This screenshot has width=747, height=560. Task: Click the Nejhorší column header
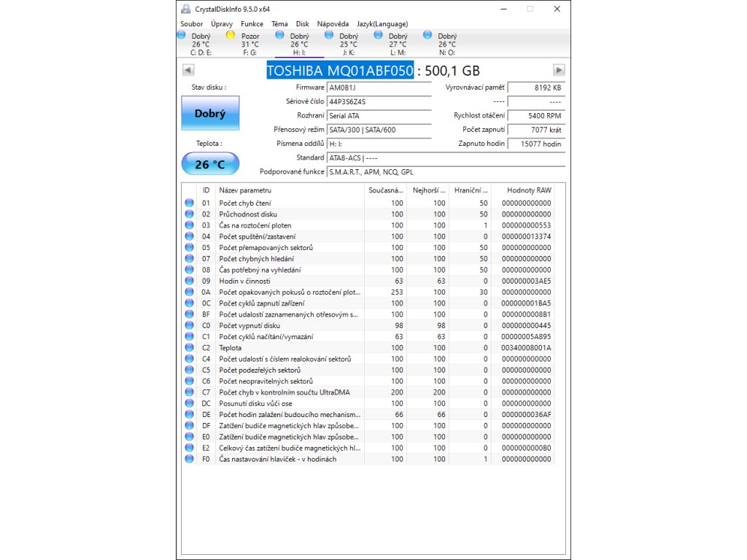pyautogui.click(x=427, y=190)
